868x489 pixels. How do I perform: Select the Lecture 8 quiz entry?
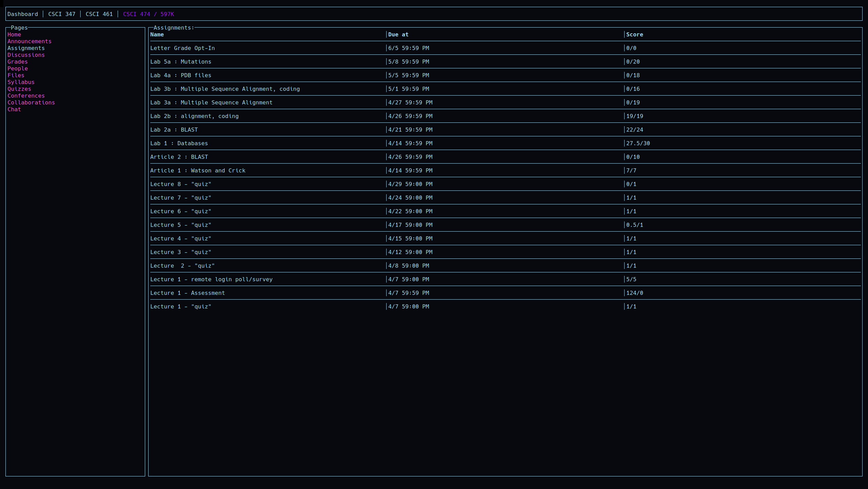pos(181,184)
